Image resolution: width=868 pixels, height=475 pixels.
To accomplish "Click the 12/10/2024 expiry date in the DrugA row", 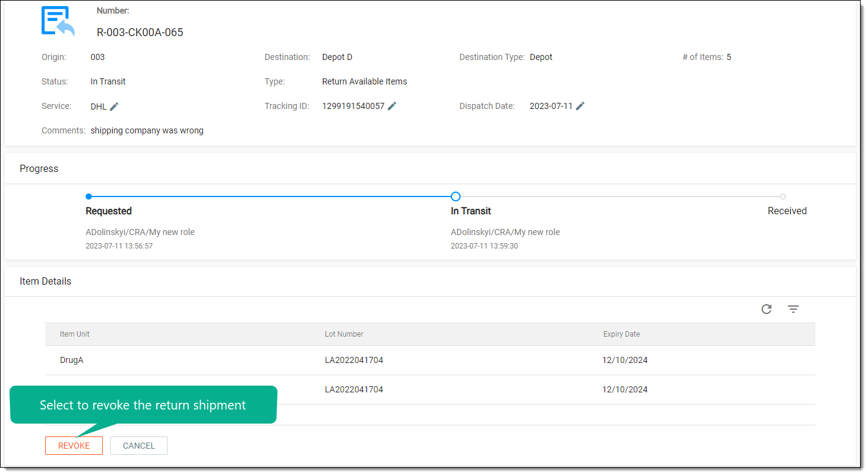I will click(x=625, y=360).
